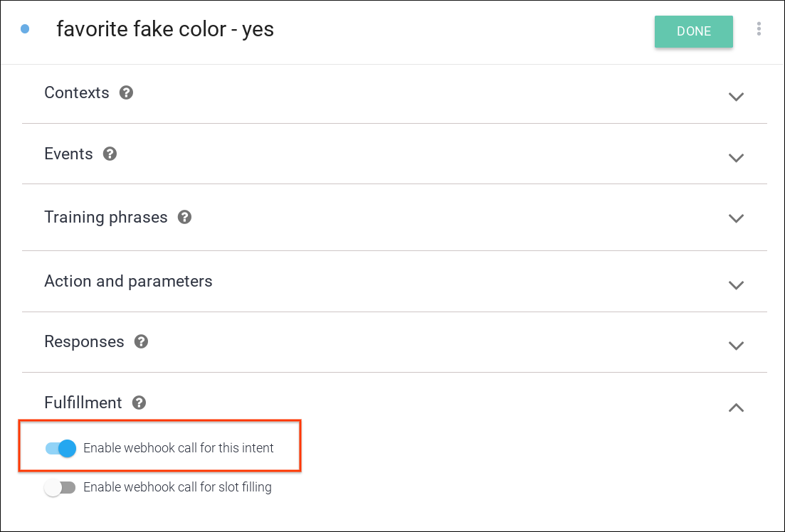Screen dimensions: 785x532
Task: Collapse the Fulfillment section arrow
Action: point(736,408)
